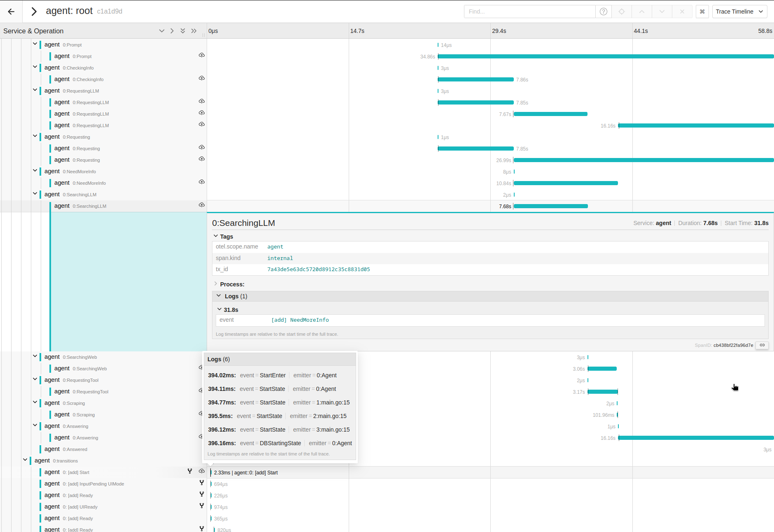
Task: Click the expand all double-chevron down icon
Action: 183,31
